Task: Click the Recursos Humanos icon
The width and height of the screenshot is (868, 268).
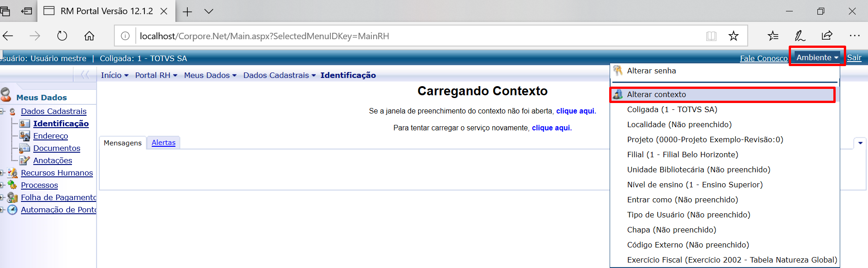Action: point(13,173)
